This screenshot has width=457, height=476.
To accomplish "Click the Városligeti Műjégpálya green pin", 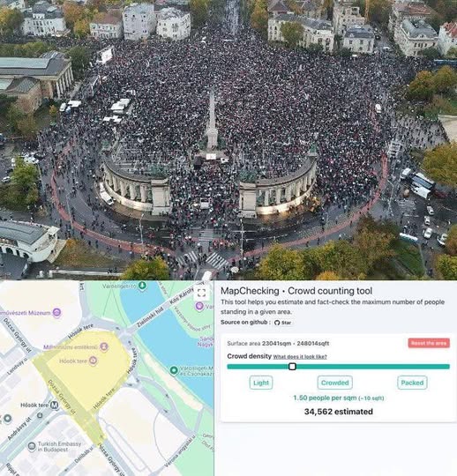I will pos(174,370).
